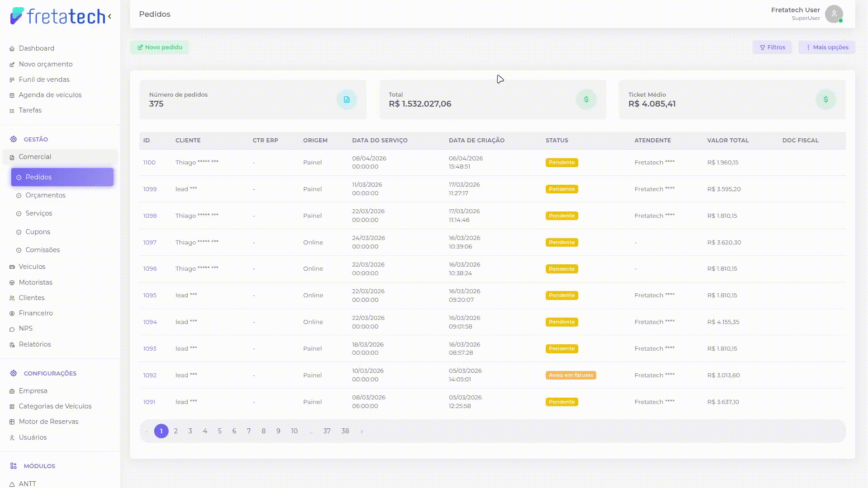
Task: Click the Pendente badge for order 1099
Action: (561, 189)
